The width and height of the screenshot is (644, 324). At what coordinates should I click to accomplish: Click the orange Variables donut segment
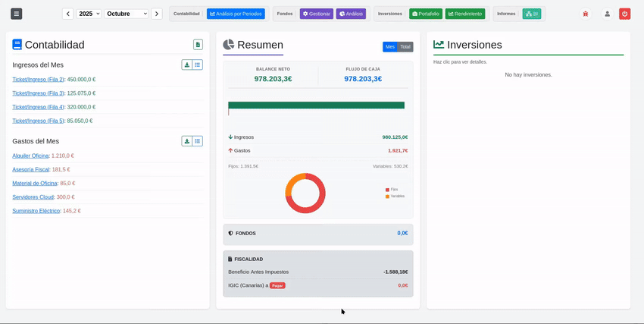pos(293,183)
